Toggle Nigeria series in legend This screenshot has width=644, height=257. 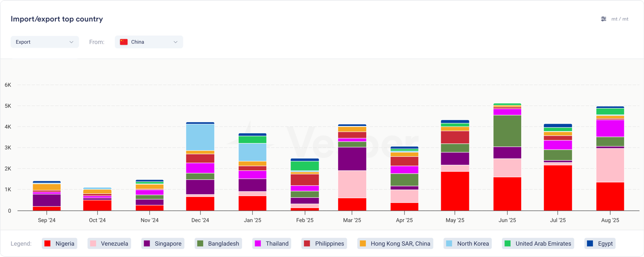[59, 243]
